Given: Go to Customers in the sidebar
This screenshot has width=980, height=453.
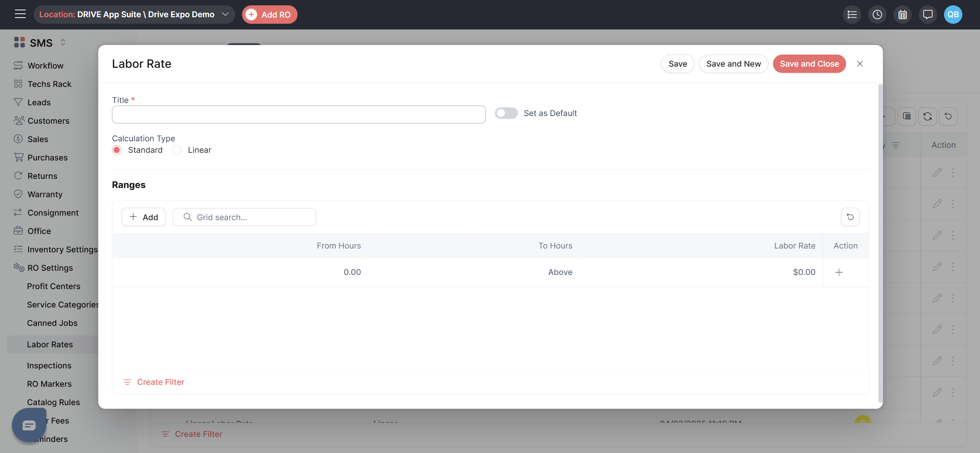Looking at the screenshot, I should (x=48, y=121).
